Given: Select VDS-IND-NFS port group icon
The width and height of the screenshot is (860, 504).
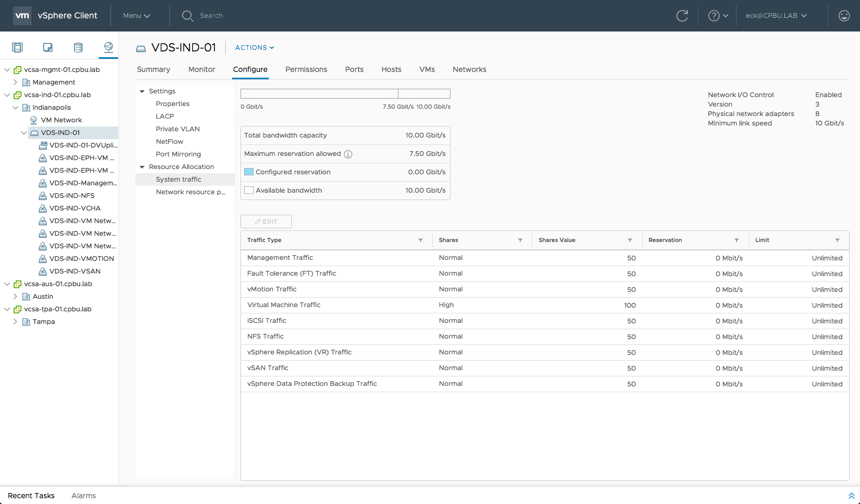Looking at the screenshot, I should coord(43,196).
